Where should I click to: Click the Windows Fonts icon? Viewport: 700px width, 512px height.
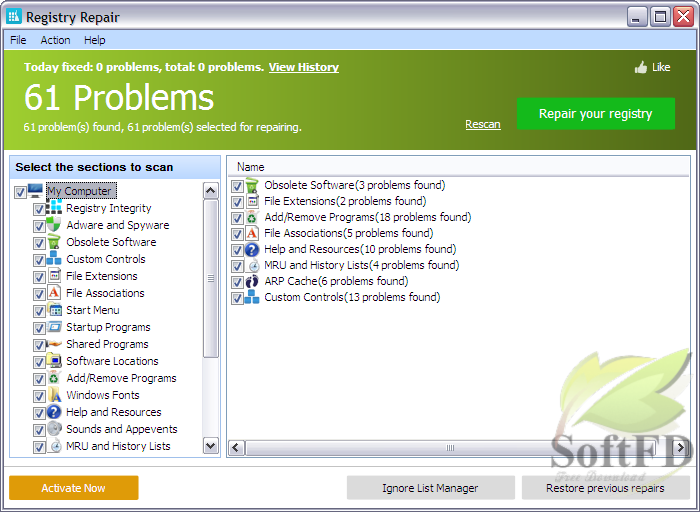click(x=54, y=395)
